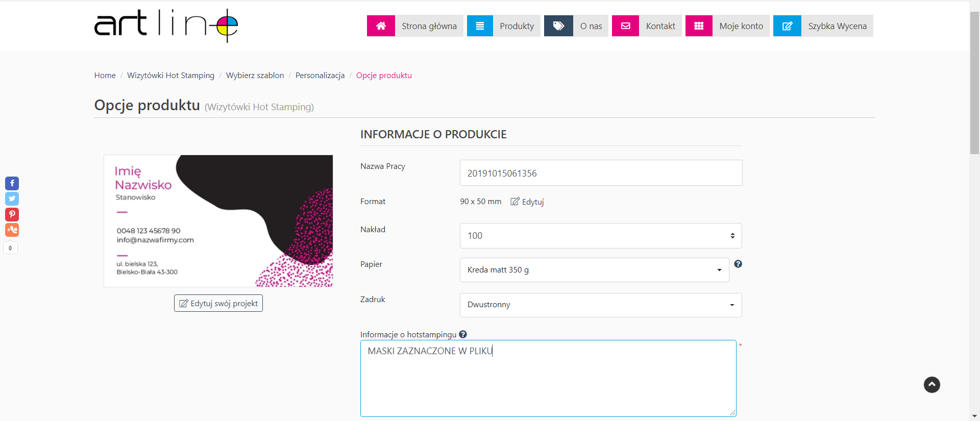
Task: Pin this page using the Pinterest icon
Action: point(12,214)
